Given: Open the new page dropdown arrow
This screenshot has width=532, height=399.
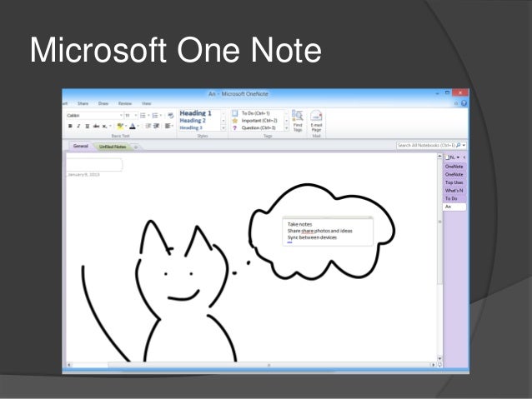Looking at the screenshot, I should click(x=458, y=157).
